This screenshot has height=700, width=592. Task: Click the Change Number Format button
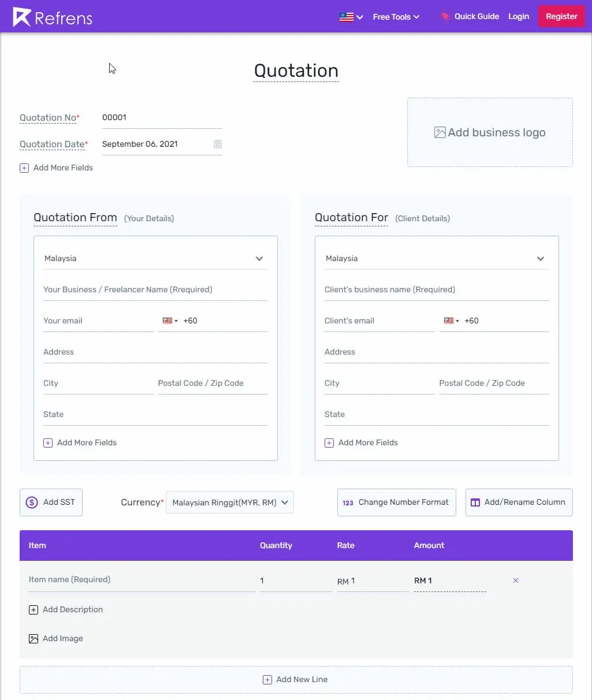click(397, 502)
